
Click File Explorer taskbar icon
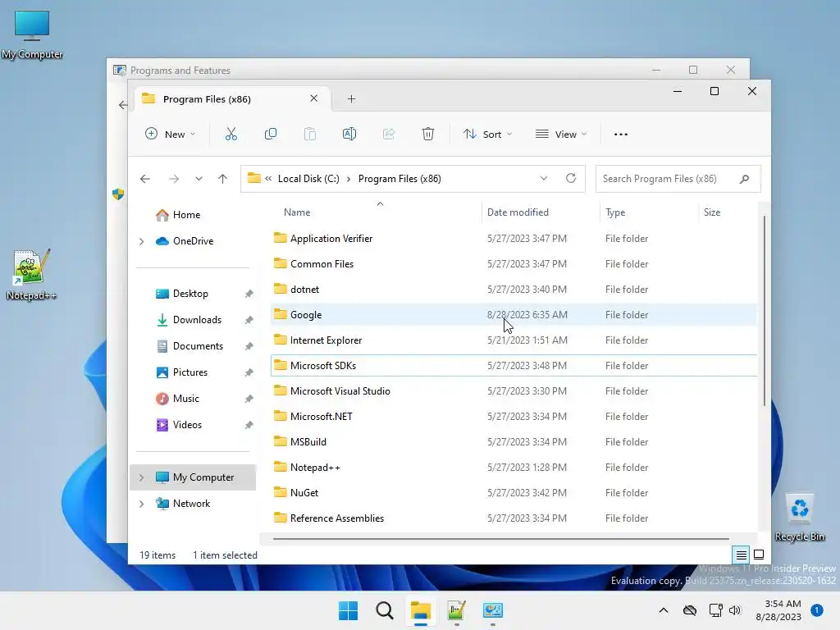[x=421, y=610]
